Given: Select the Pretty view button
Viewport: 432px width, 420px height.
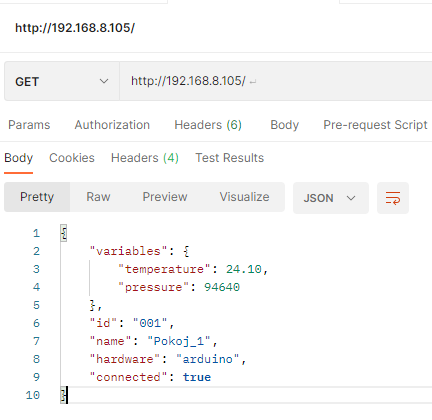Looking at the screenshot, I should point(37,197).
